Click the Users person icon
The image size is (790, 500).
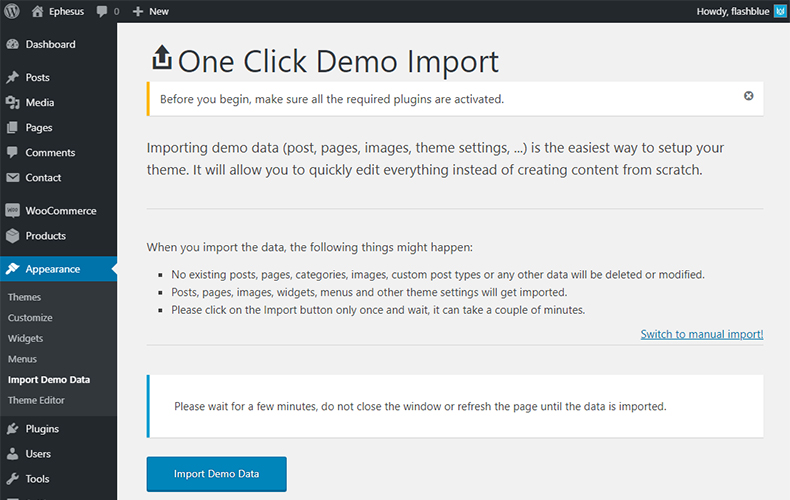click(x=13, y=454)
